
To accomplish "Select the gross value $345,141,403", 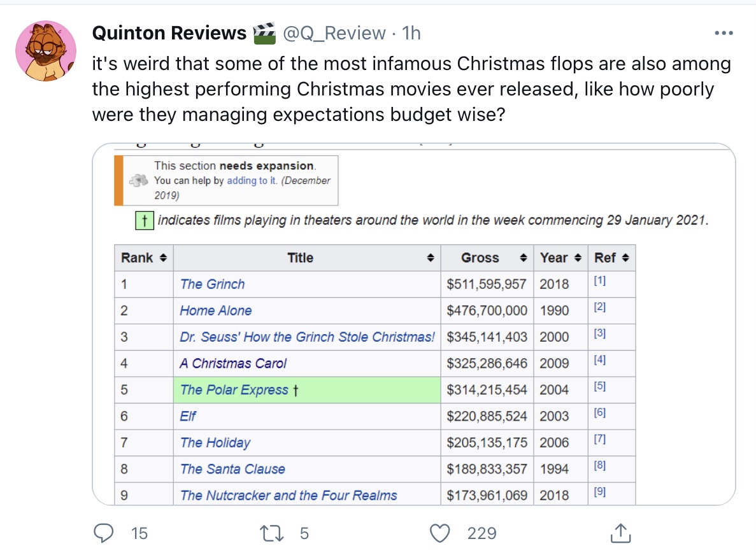I will [487, 337].
